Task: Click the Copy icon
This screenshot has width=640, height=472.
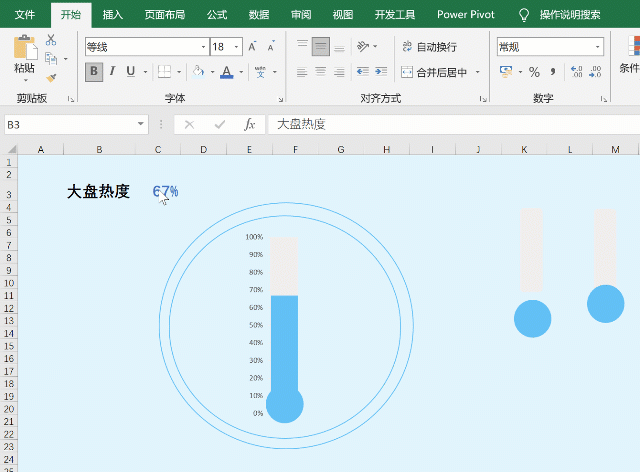Action: point(51,59)
